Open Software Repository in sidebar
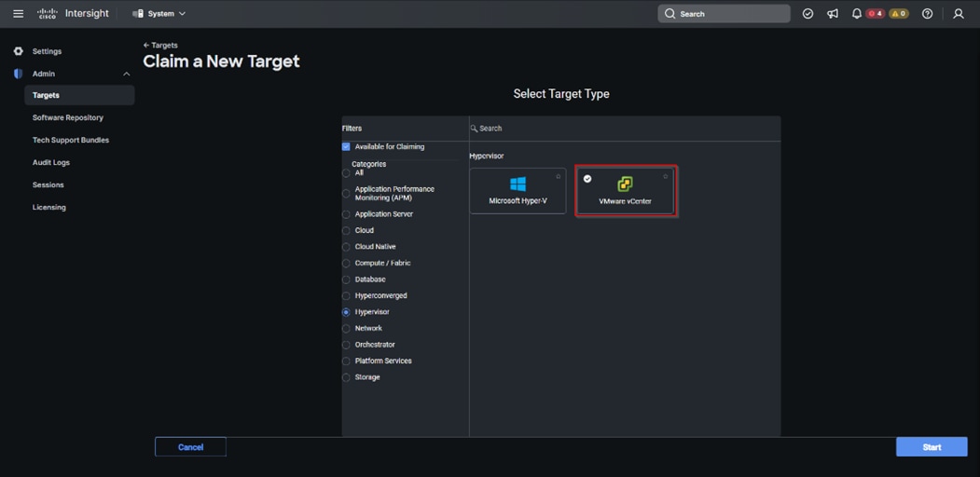Viewport: 980px width, 477px height. pos(68,117)
